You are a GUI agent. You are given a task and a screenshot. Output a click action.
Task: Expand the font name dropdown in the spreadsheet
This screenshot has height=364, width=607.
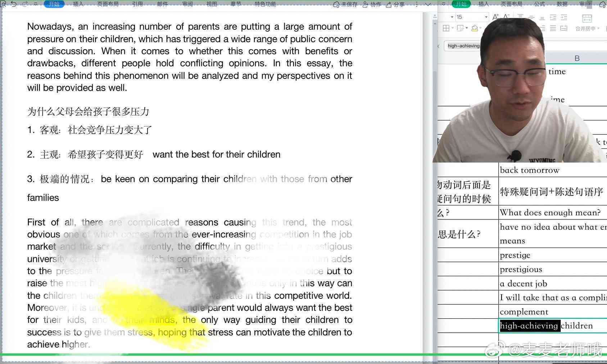(452, 17)
